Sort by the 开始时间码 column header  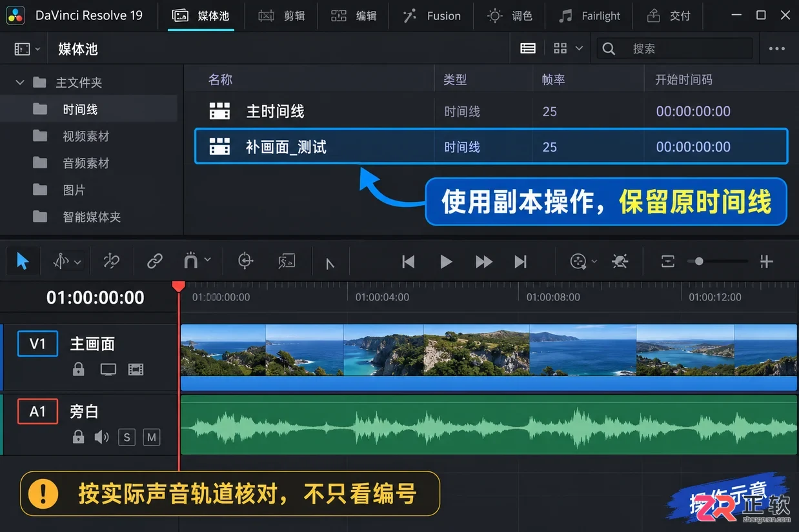(x=684, y=79)
